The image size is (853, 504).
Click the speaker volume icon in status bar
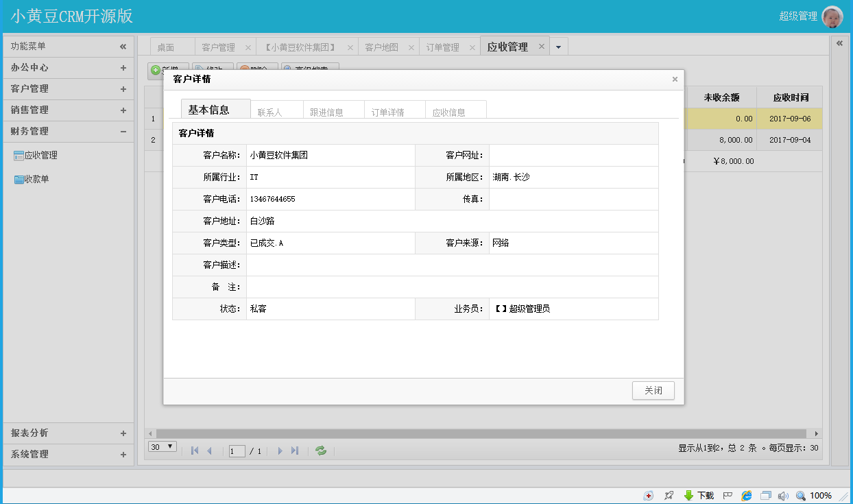pos(783,495)
